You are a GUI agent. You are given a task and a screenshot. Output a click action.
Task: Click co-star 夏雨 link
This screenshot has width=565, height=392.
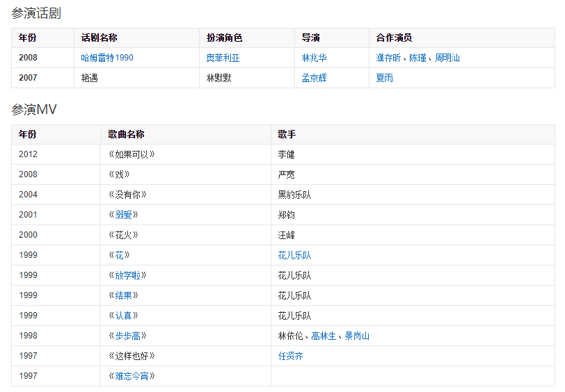pyautogui.click(x=384, y=78)
